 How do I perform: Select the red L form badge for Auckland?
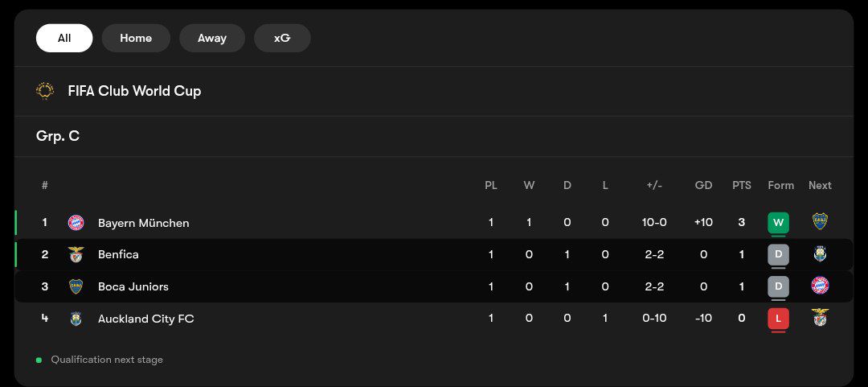click(x=778, y=319)
